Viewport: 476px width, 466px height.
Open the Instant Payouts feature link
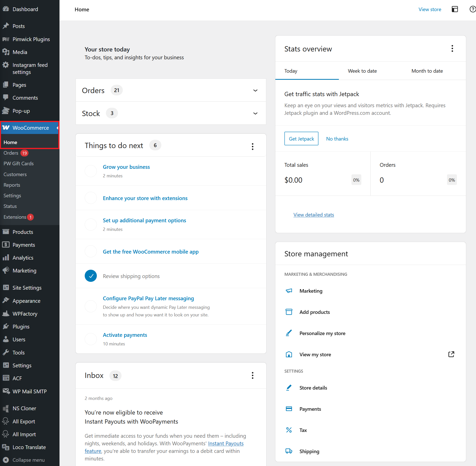coord(226,443)
